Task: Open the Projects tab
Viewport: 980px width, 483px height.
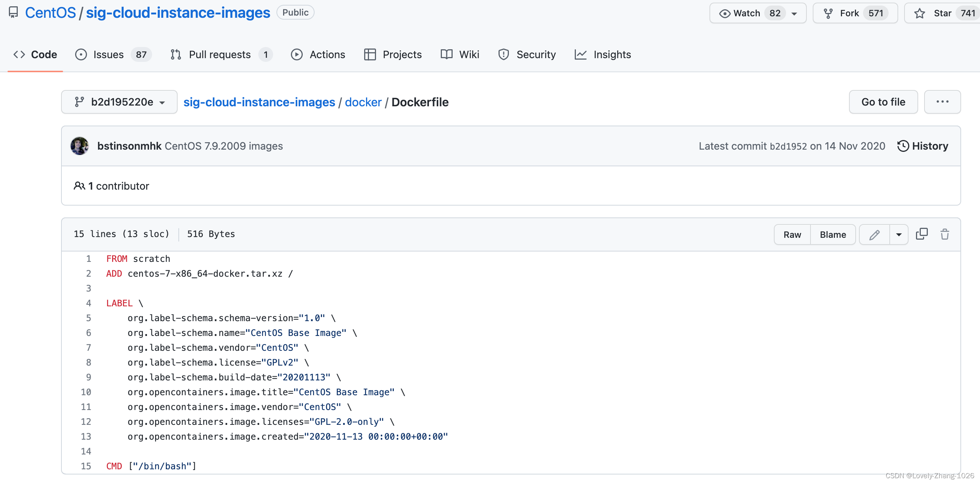Action: pos(393,54)
